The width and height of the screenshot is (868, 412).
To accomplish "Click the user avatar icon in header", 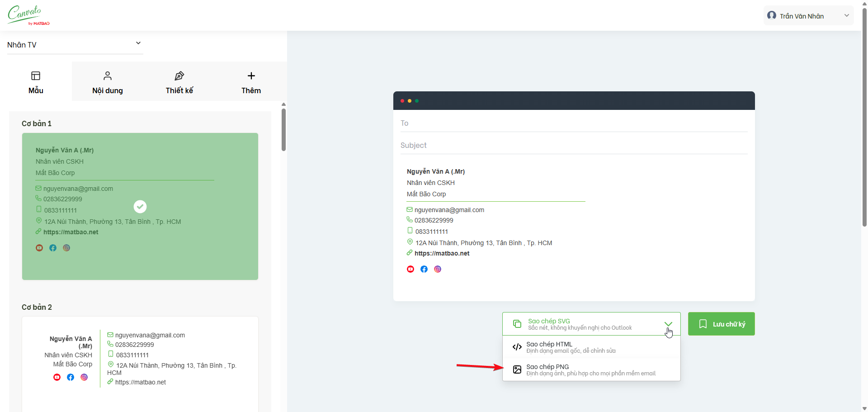I will 772,16.
